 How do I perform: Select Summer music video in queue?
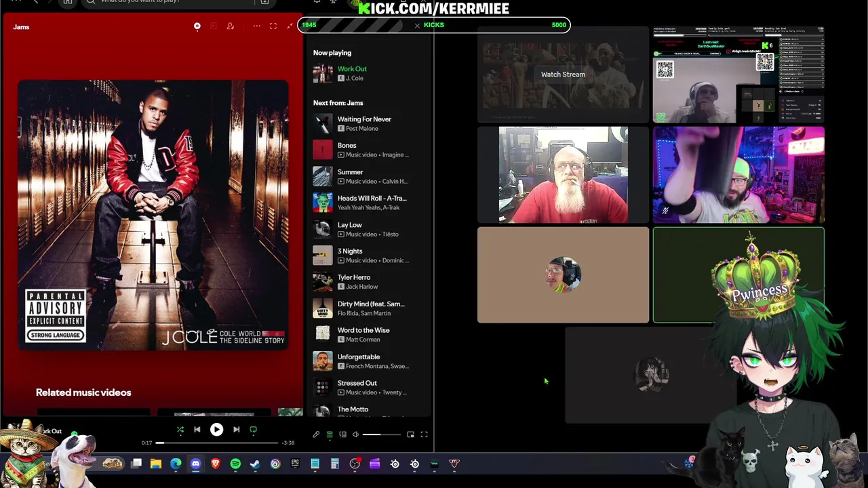[350, 172]
